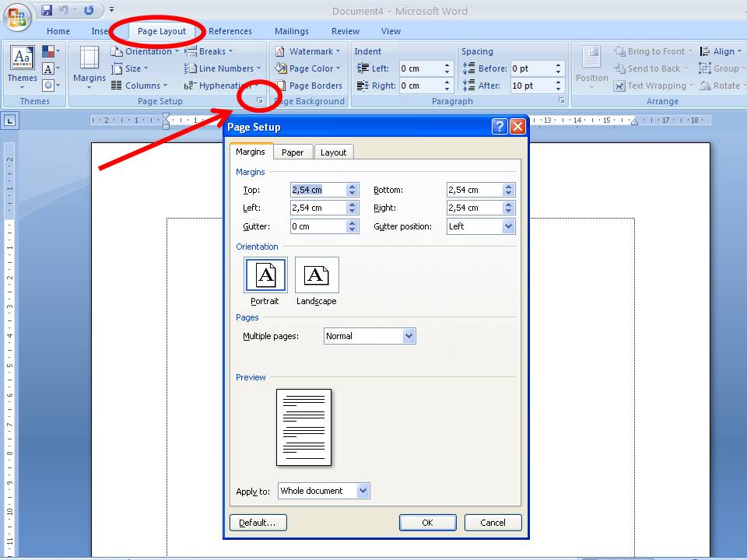Open Breaks ribbon dropdown

tap(209, 51)
